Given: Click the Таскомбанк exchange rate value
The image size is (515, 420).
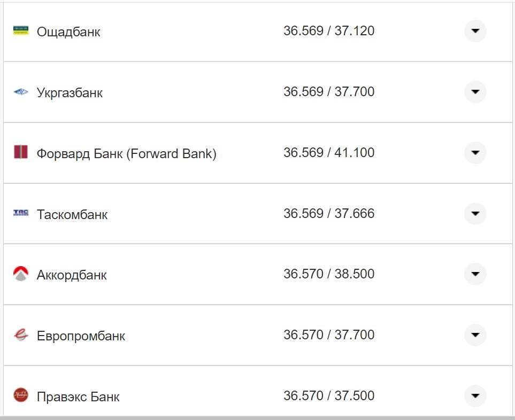Looking at the screenshot, I should pos(330,213).
